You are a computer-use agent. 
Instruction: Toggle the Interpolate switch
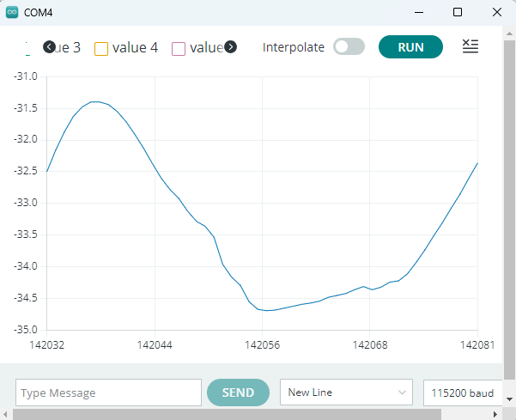349,47
